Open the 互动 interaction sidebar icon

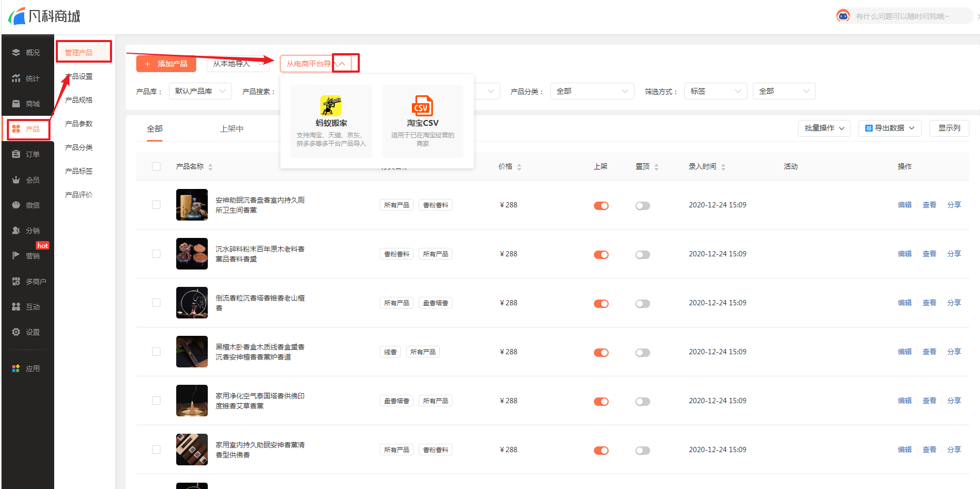[x=16, y=307]
